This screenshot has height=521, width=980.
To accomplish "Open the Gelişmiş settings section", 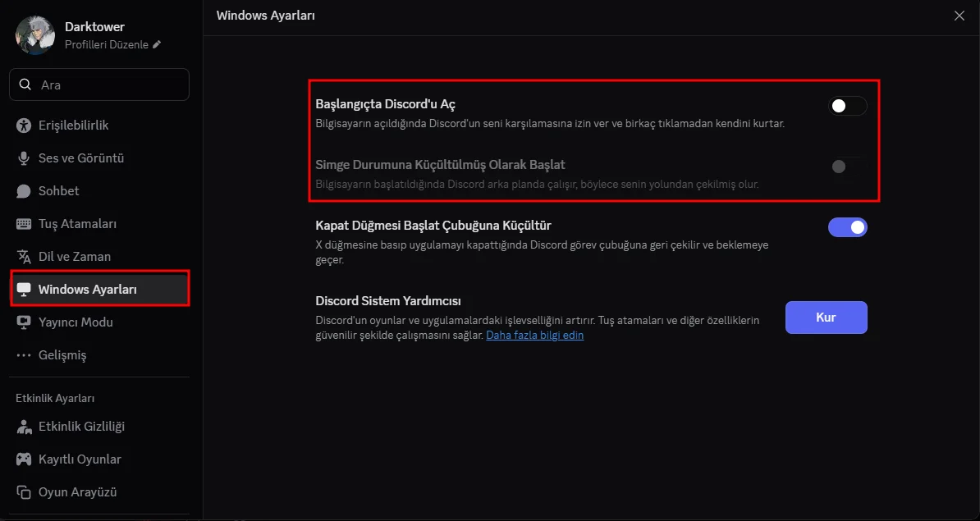I will click(62, 355).
